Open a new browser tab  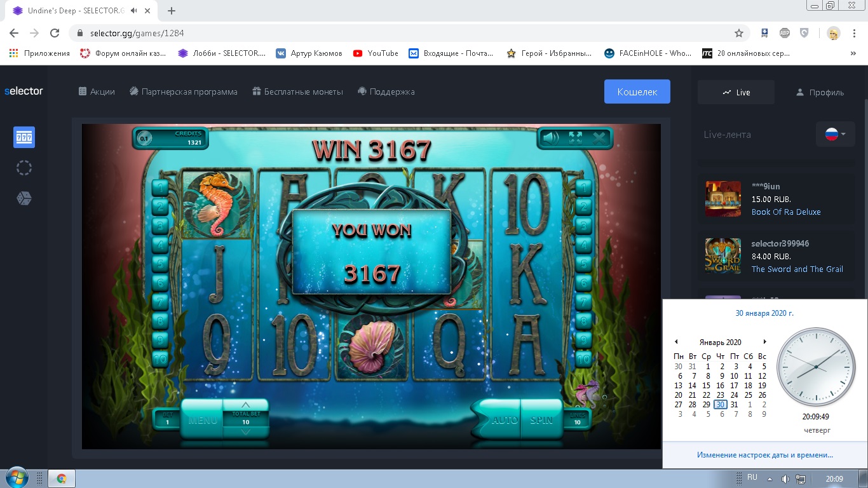coord(172,11)
